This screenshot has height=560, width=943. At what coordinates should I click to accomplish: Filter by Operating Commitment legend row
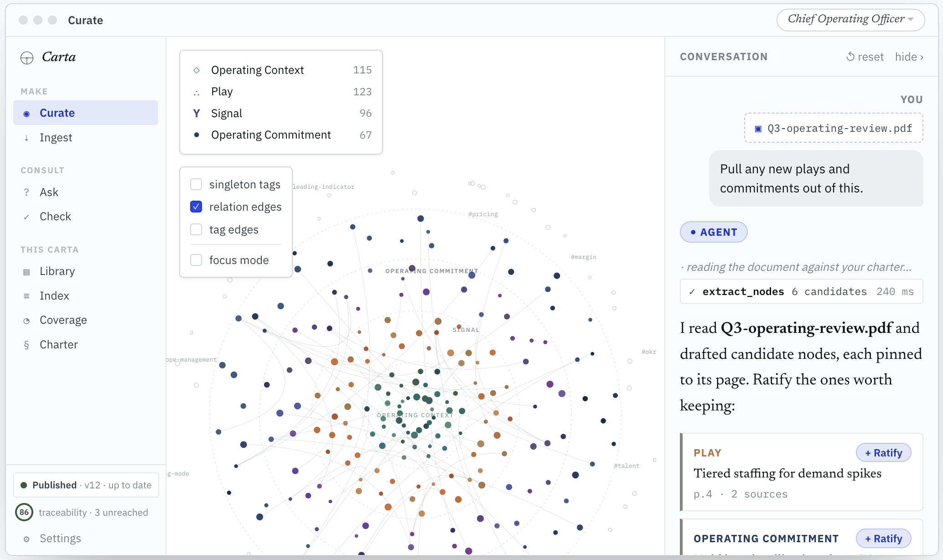pos(281,135)
